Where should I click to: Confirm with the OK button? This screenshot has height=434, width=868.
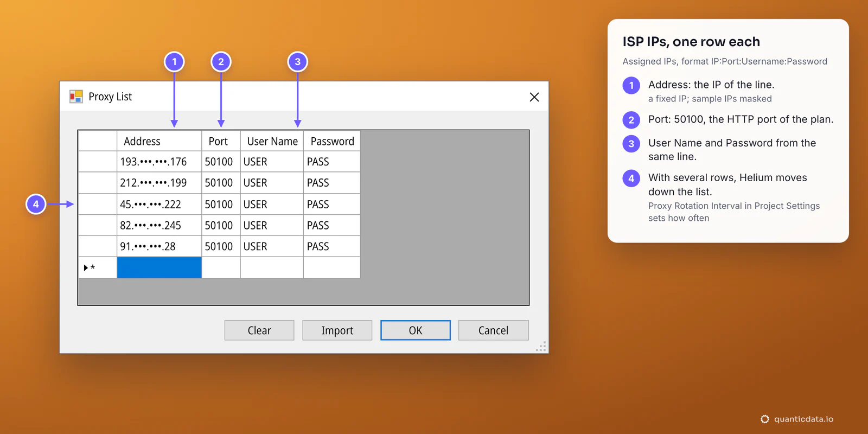pyautogui.click(x=416, y=330)
